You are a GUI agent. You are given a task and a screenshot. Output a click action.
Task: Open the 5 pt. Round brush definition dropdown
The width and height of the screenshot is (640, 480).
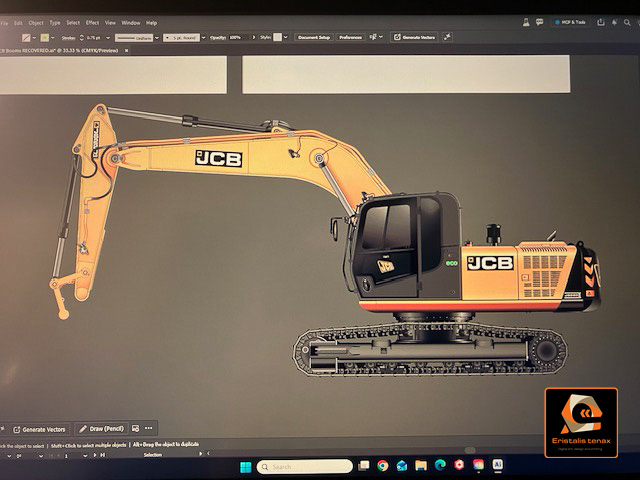[204, 38]
